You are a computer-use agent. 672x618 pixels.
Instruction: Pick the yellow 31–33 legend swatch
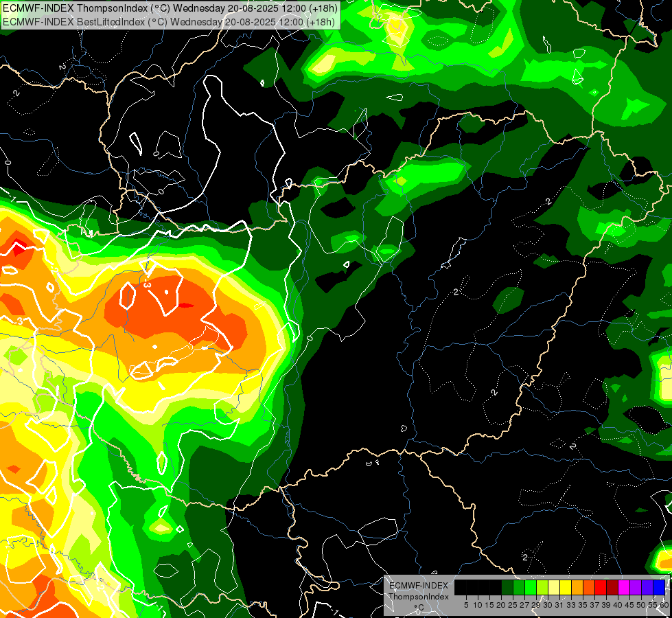click(x=566, y=587)
